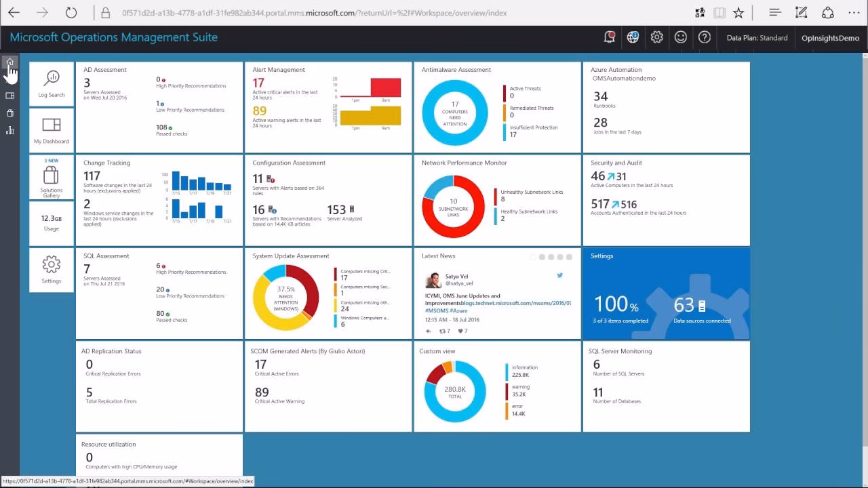Open the OpInsightsDemo workspace switcher
This screenshot has width=868, height=488.
click(x=830, y=37)
